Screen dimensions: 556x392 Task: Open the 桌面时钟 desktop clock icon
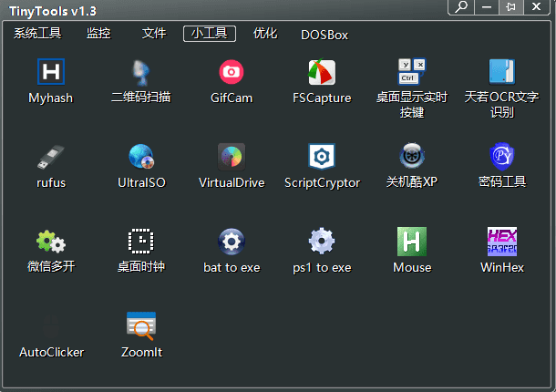(141, 242)
